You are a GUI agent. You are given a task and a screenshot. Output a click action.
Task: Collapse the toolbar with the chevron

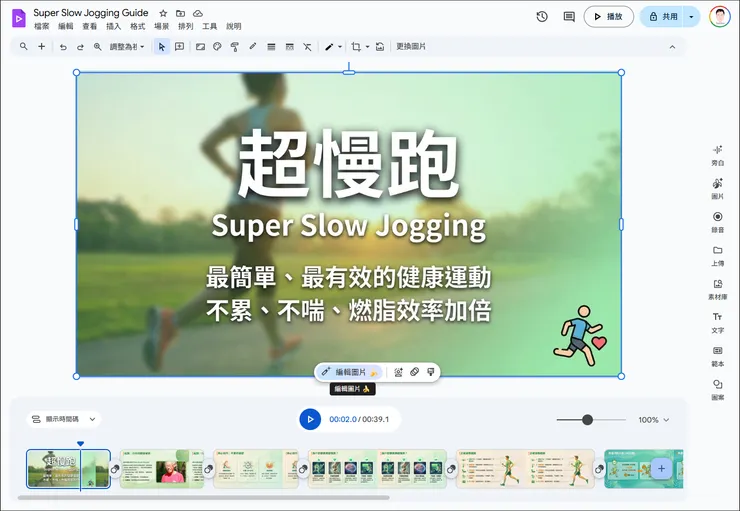(672, 47)
